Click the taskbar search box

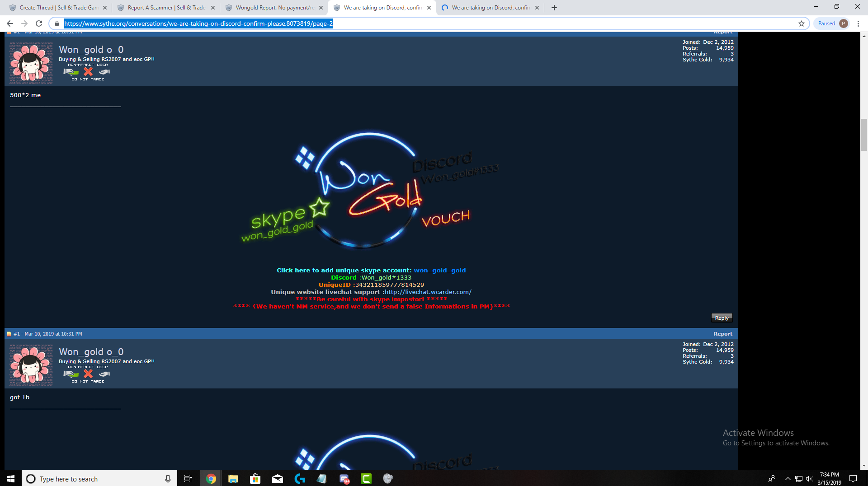point(99,478)
